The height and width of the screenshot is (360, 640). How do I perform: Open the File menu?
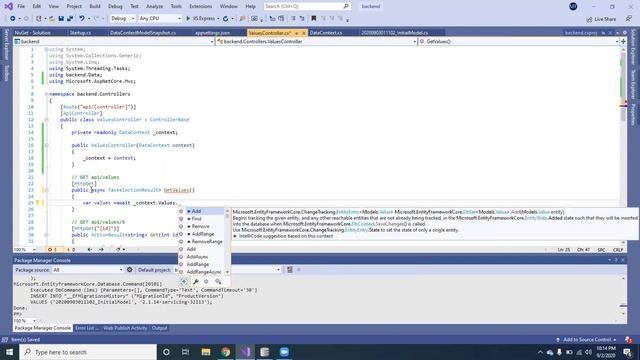pyautogui.click(x=21, y=7)
